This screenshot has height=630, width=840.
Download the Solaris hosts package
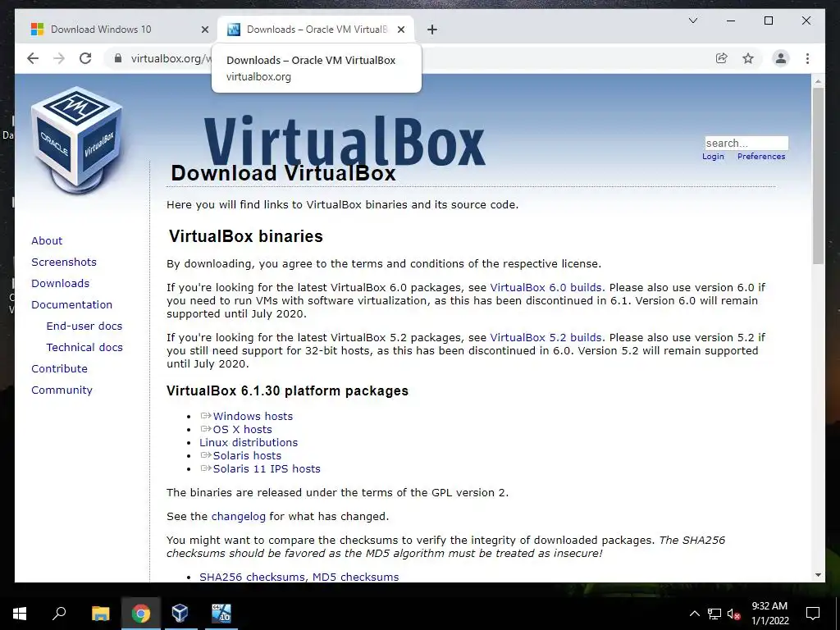[x=247, y=456]
